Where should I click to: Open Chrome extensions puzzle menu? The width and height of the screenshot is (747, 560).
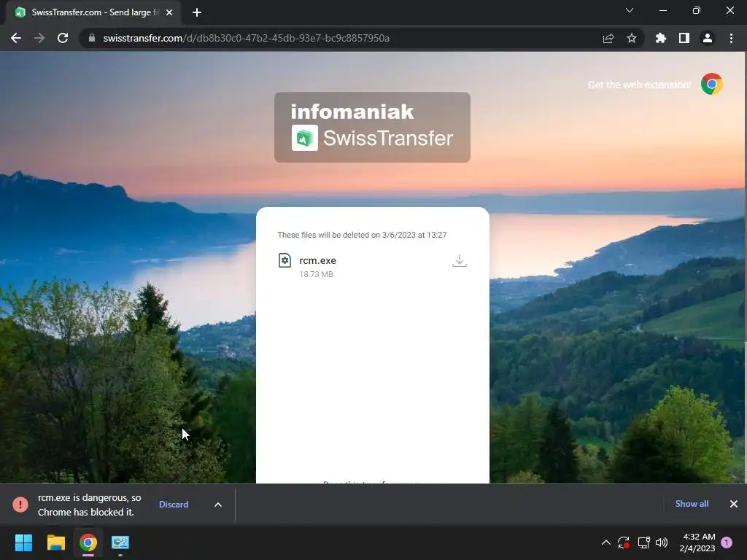tap(661, 38)
